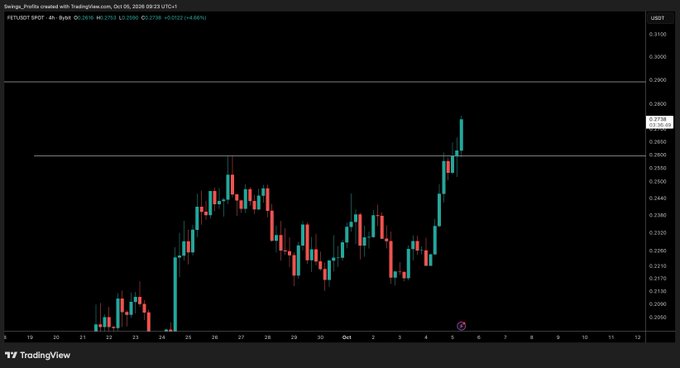Click the 0.2130 price scale label

(657, 291)
